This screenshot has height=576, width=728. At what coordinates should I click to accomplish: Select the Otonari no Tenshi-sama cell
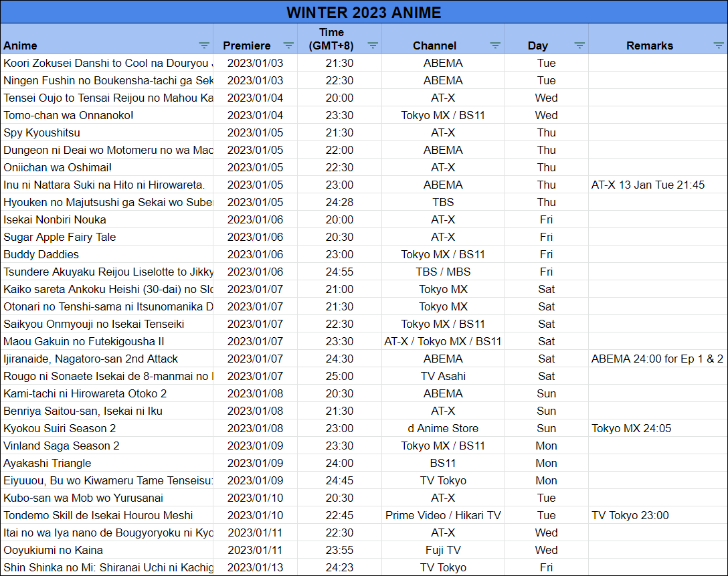(x=107, y=307)
